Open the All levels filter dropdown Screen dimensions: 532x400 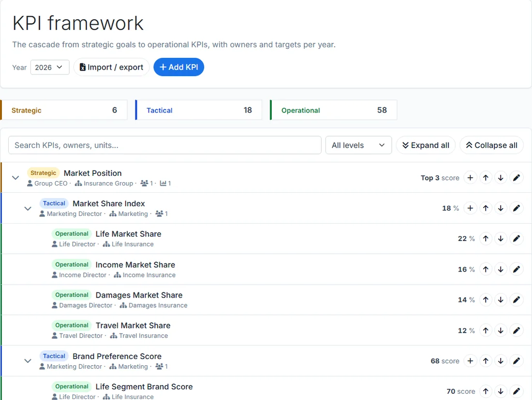359,145
